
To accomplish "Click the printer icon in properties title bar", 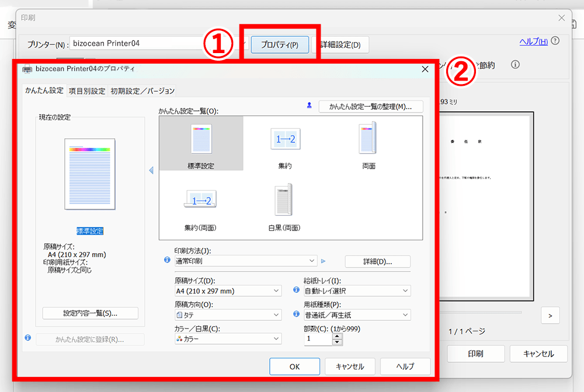I will [x=27, y=69].
